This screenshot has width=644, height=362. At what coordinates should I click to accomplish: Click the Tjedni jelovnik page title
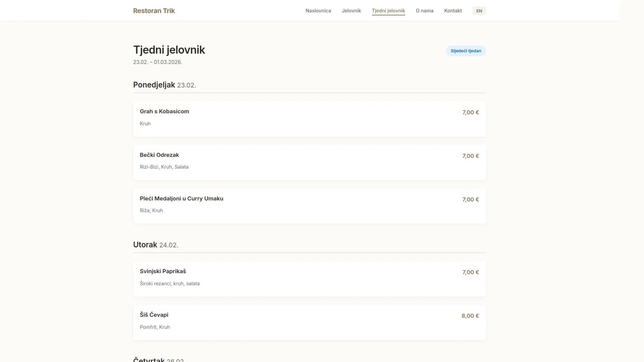(169, 50)
